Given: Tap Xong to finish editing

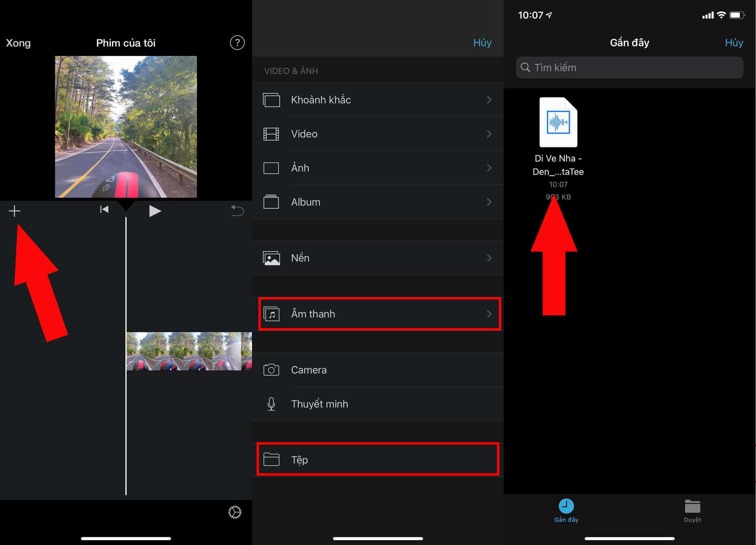Looking at the screenshot, I should pos(18,43).
